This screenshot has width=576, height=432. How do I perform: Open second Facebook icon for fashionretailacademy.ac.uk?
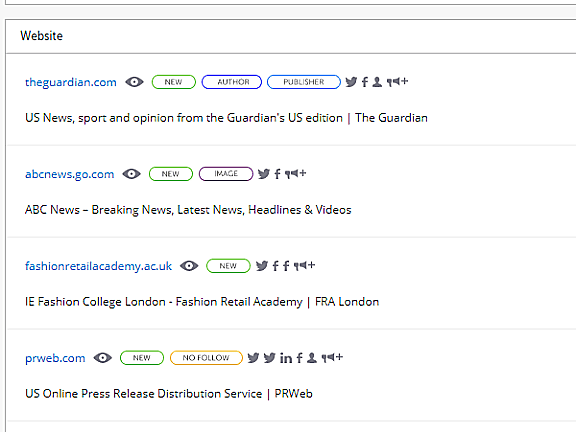click(286, 265)
